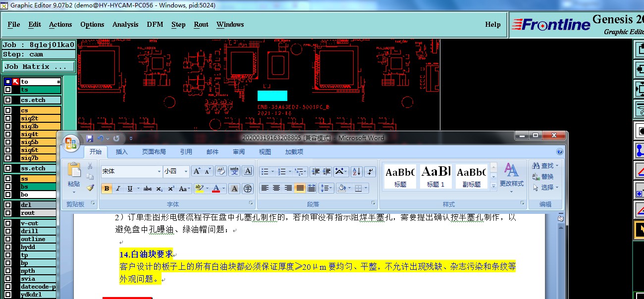
Task: Open the Analysis menu in Graphic Editor
Action: pos(125,24)
